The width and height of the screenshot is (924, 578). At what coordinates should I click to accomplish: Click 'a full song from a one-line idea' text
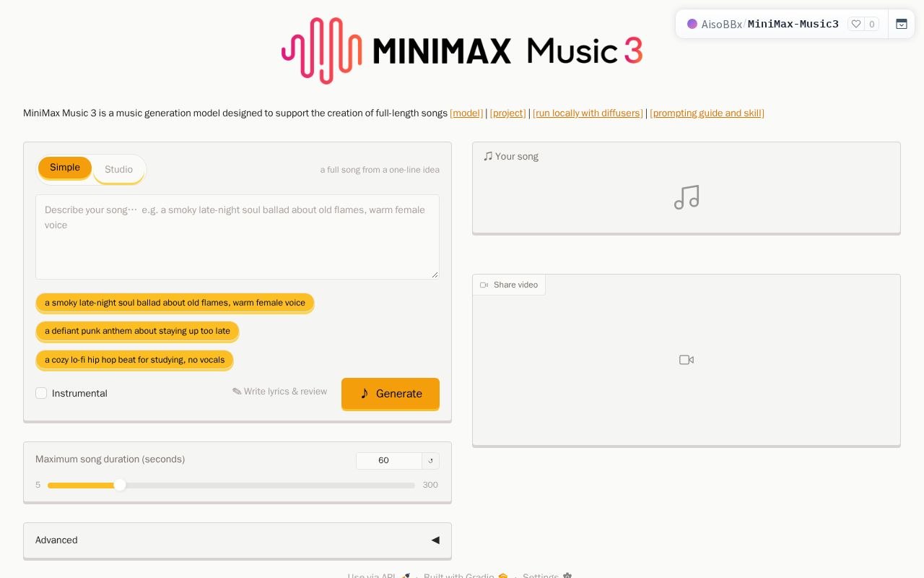point(380,170)
